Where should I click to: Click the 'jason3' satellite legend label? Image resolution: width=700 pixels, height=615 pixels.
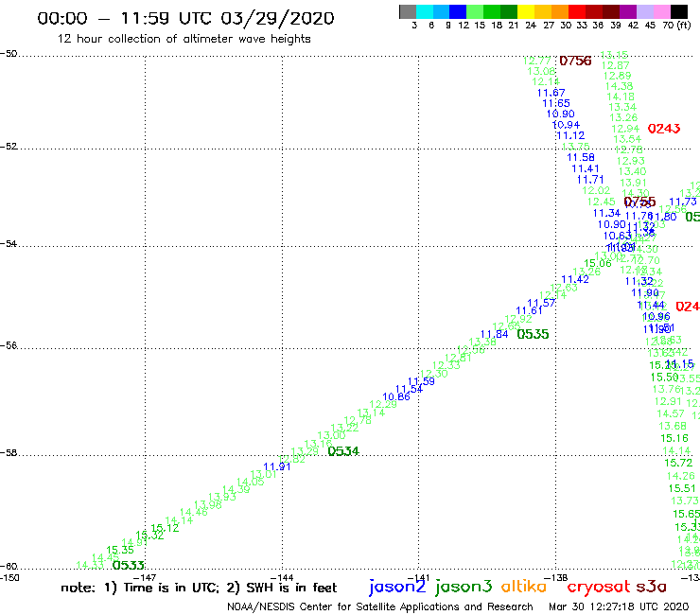pos(464,588)
